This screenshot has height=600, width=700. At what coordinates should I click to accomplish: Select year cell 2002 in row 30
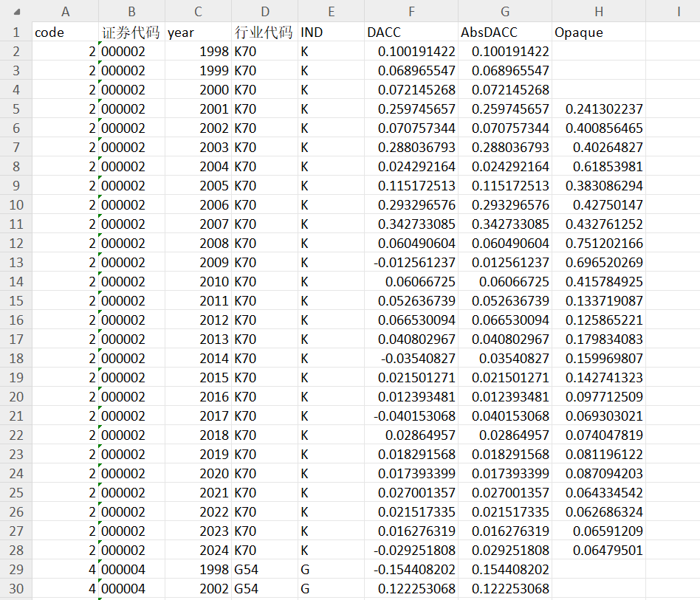198,588
